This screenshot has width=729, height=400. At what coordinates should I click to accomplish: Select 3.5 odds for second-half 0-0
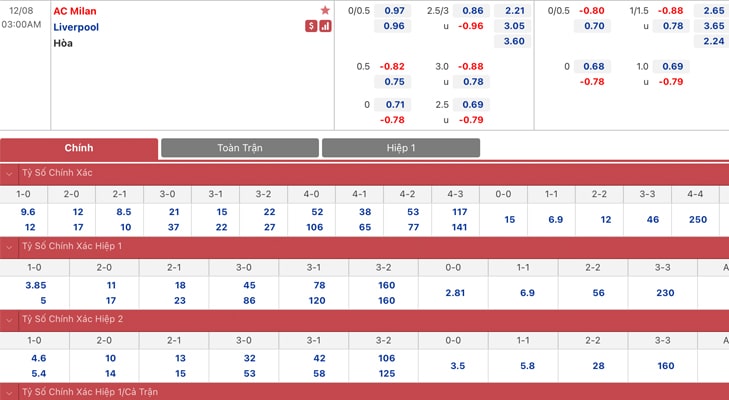coord(457,366)
